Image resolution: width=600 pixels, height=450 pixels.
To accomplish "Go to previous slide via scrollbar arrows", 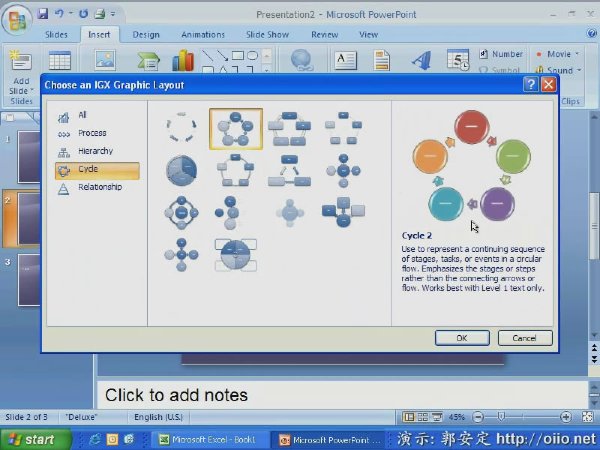I will coord(594,348).
